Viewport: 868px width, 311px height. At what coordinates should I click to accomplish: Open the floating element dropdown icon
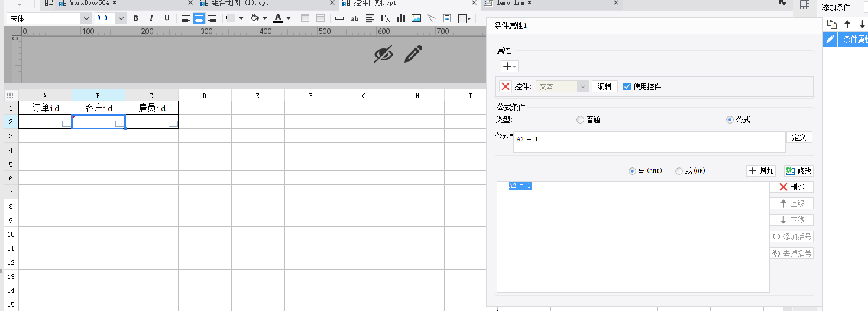point(465,18)
